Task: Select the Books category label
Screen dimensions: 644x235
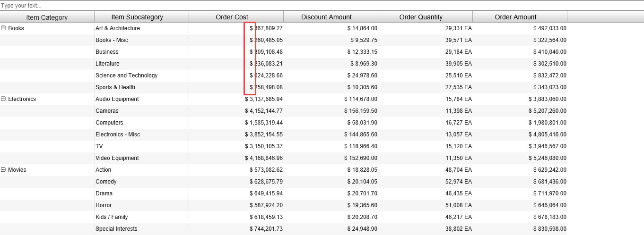Action: [16, 28]
